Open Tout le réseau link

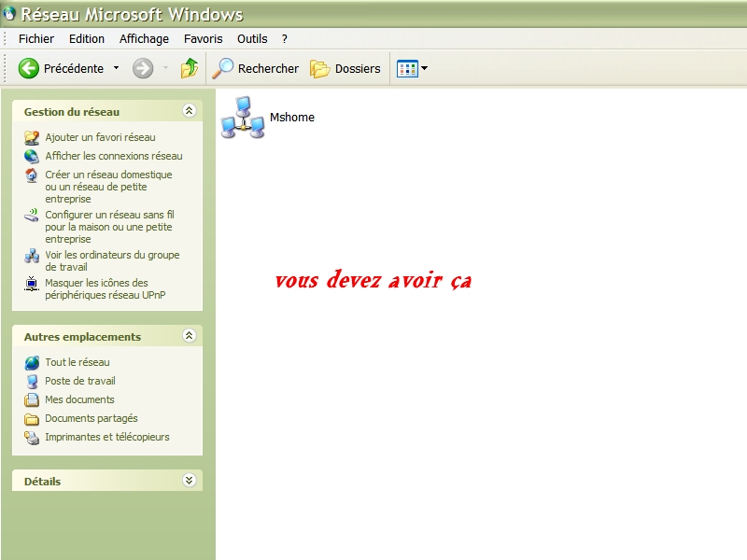pyautogui.click(x=78, y=362)
